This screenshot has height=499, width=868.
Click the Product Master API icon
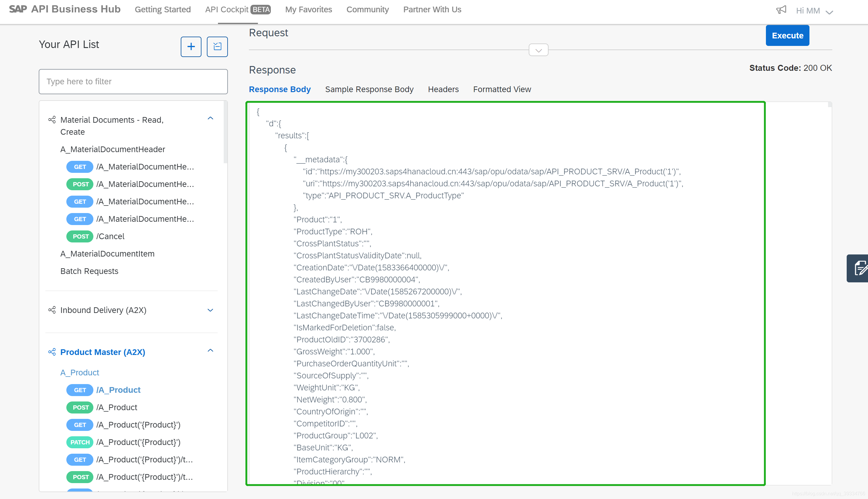point(52,352)
